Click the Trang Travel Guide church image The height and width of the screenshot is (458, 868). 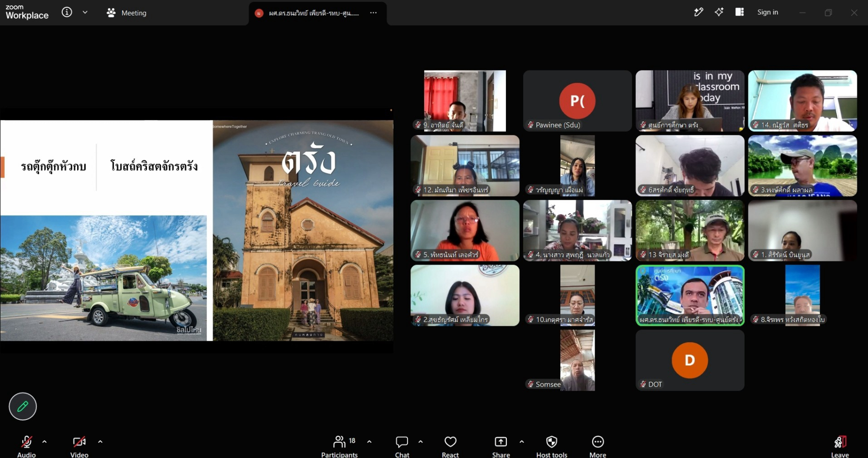tap(303, 230)
